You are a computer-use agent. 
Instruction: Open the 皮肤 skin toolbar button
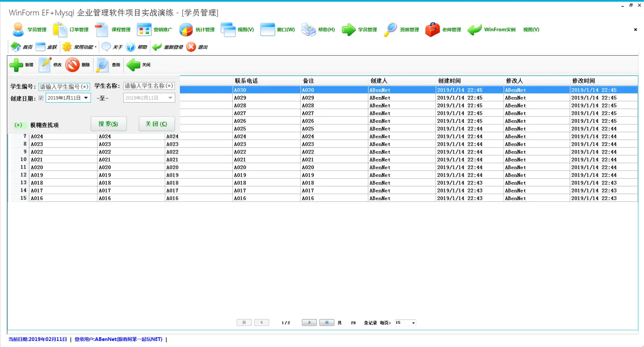(x=46, y=47)
